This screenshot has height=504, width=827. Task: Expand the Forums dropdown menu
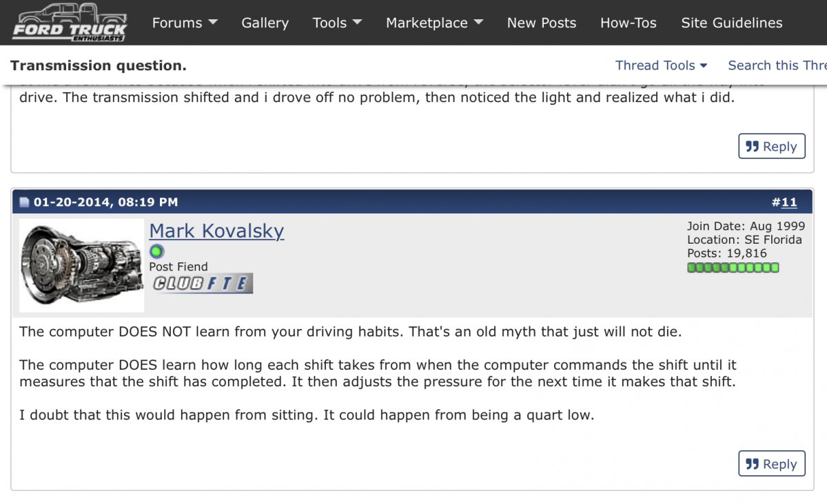(x=184, y=23)
